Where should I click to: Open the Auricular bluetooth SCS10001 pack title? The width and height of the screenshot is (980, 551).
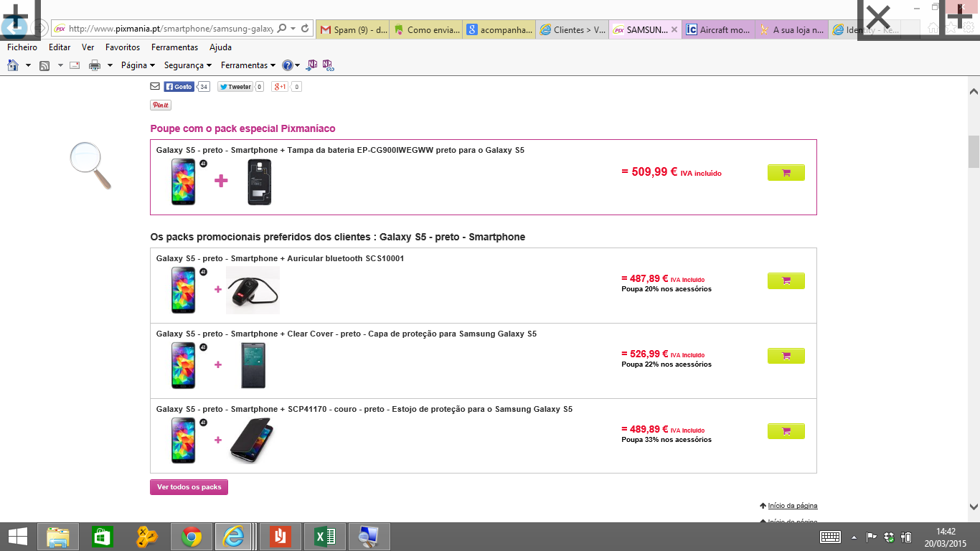click(x=281, y=258)
